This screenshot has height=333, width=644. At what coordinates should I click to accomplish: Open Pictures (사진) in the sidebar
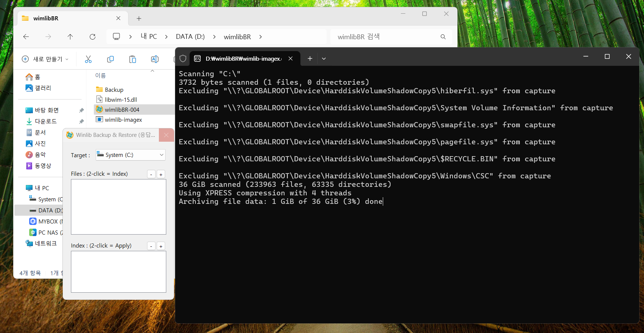point(36,144)
